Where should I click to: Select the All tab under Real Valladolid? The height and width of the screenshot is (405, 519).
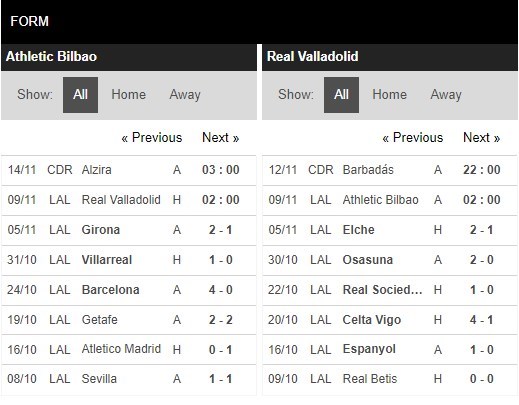(x=341, y=95)
